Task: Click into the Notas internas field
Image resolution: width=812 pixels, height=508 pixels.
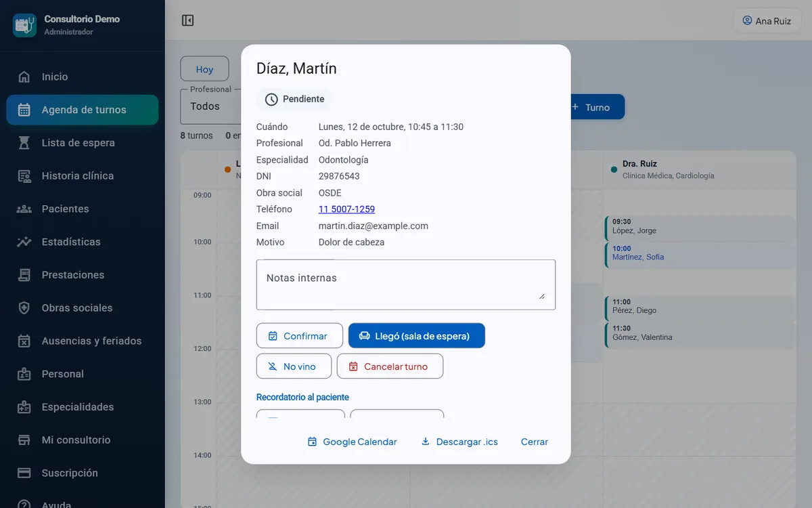Action: pos(406,284)
